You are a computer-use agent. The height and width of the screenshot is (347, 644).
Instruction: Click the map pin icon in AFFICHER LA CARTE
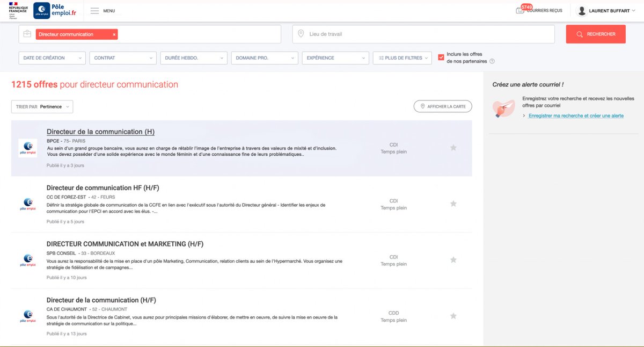click(422, 106)
